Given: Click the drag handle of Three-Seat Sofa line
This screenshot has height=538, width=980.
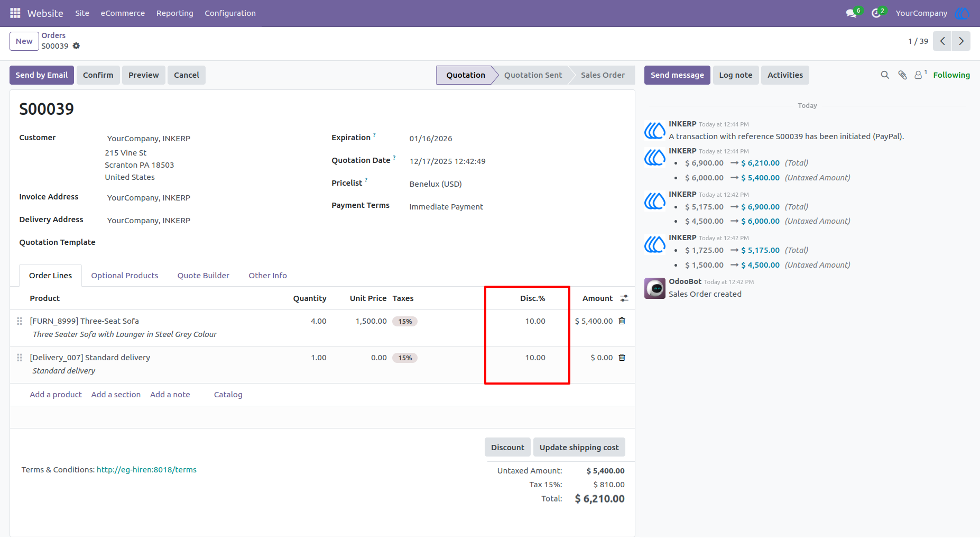Looking at the screenshot, I should tap(20, 321).
